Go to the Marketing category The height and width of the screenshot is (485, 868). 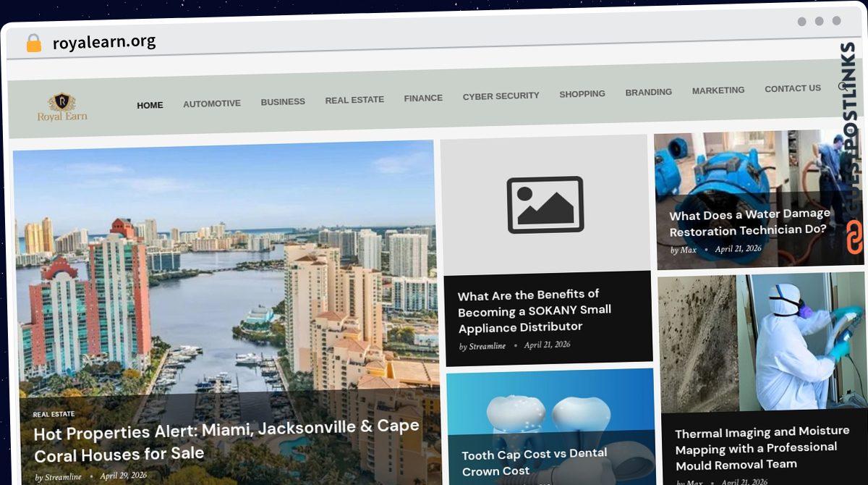click(x=718, y=90)
